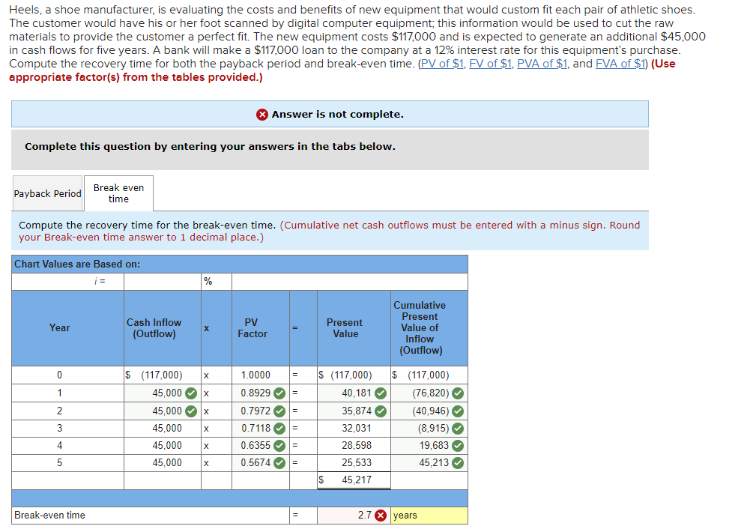Click the total present value $45,217 cell
Screen dimensions: 756x532
tap(354, 480)
